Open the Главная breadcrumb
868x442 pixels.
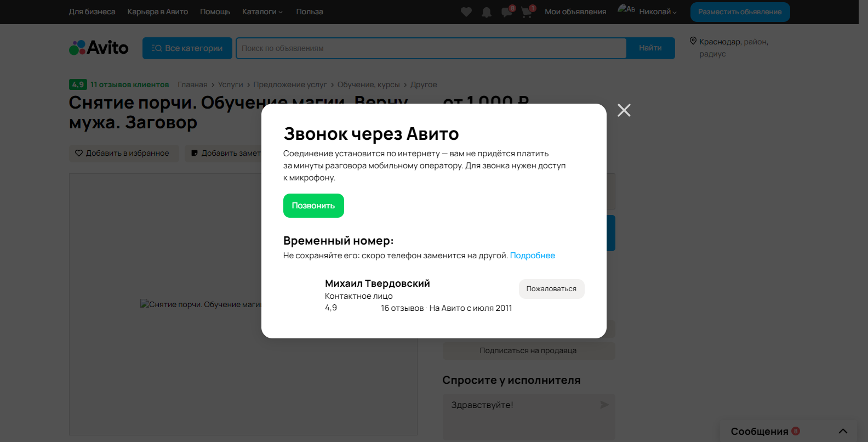(x=192, y=84)
